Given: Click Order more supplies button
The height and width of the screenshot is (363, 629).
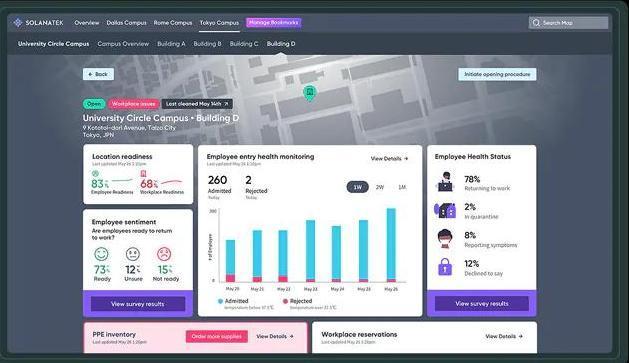Looking at the screenshot, I should pyautogui.click(x=217, y=337).
